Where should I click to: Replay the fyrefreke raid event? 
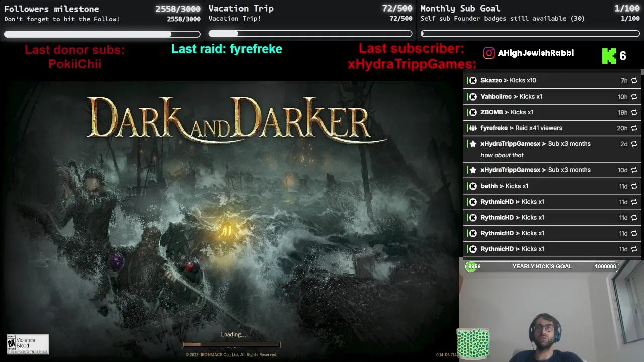pos(634,128)
